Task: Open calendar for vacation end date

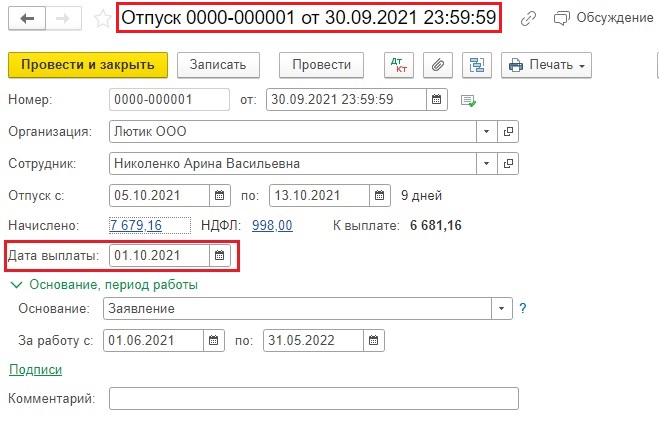Action: pos(380,195)
